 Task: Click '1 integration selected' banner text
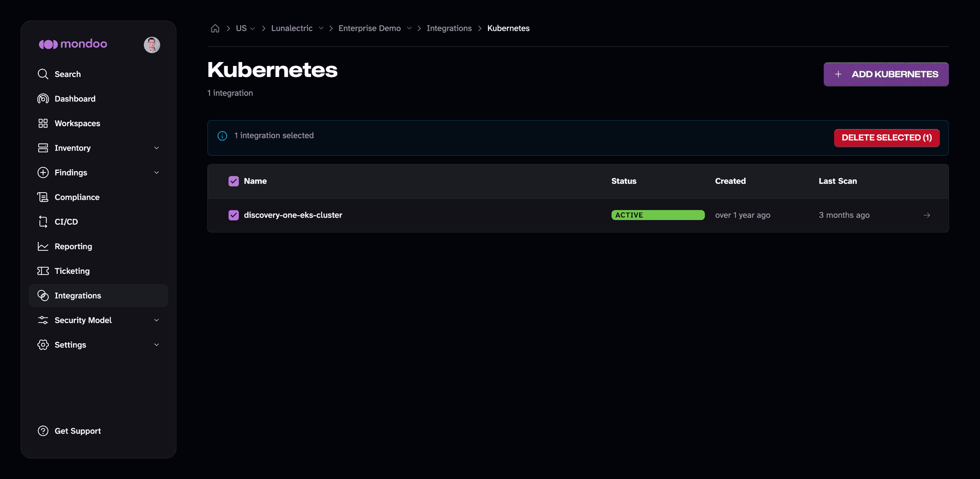tap(274, 136)
